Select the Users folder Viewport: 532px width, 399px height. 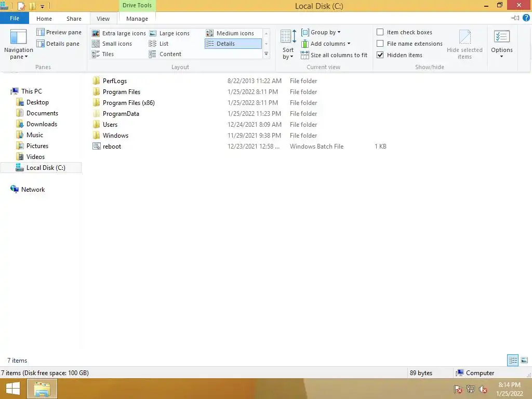pyautogui.click(x=110, y=125)
